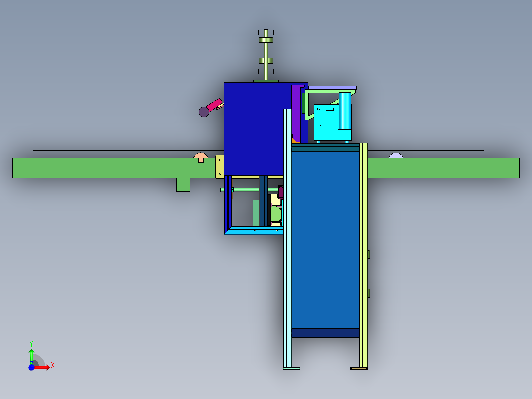Select the left post foot plate
The image size is (532, 399).
click(292, 368)
